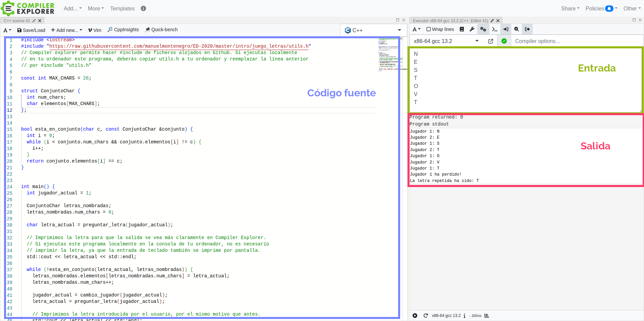644x321 pixels.
Task: Click into the stdin input textarea
Action: point(526,80)
